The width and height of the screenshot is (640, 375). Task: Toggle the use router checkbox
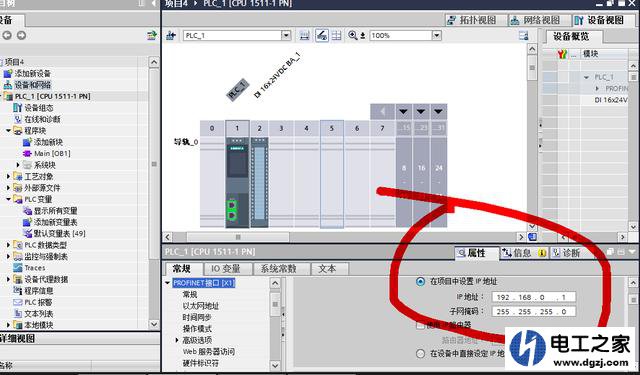click(420, 325)
